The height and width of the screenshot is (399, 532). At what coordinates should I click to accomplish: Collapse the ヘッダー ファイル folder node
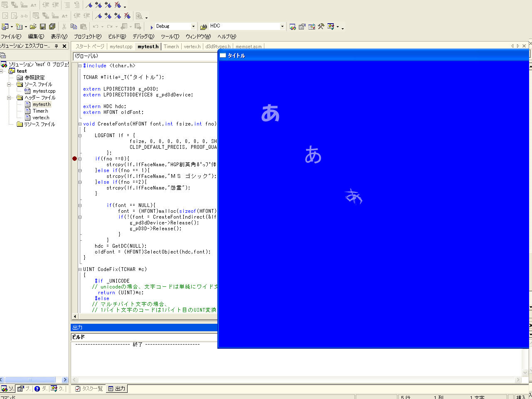(x=9, y=98)
